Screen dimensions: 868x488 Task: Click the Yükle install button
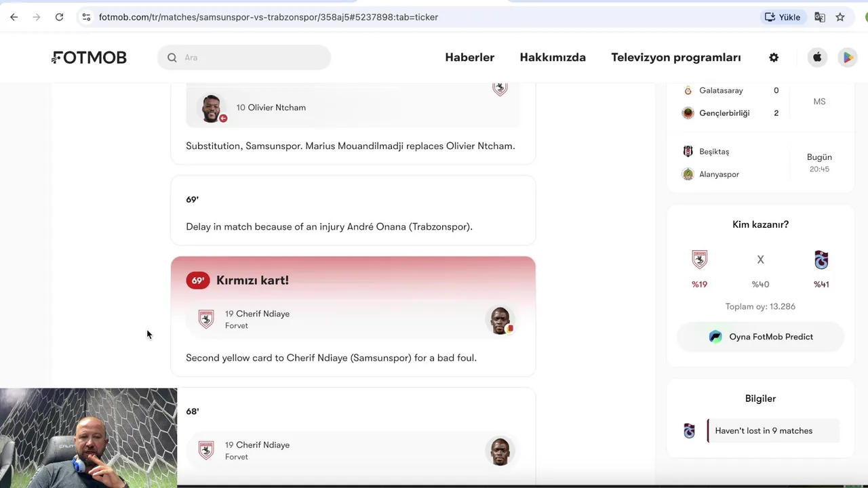[783, 17]
